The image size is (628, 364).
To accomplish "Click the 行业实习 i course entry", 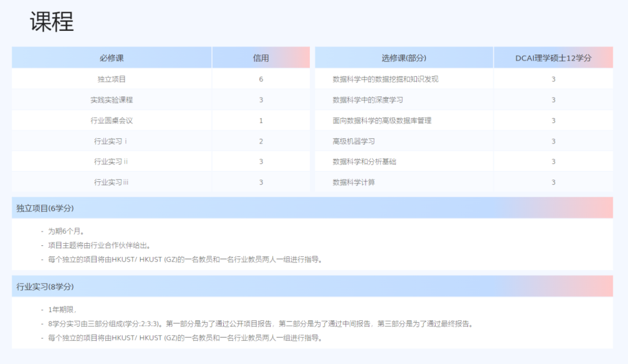I will tap(110, 141).
